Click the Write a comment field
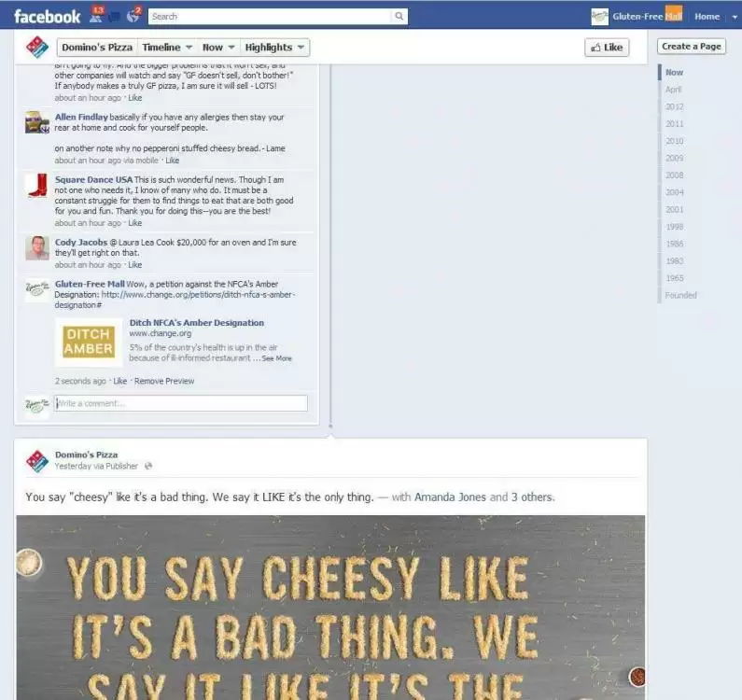This screenshot has height=700, width=742. point(180,403)
